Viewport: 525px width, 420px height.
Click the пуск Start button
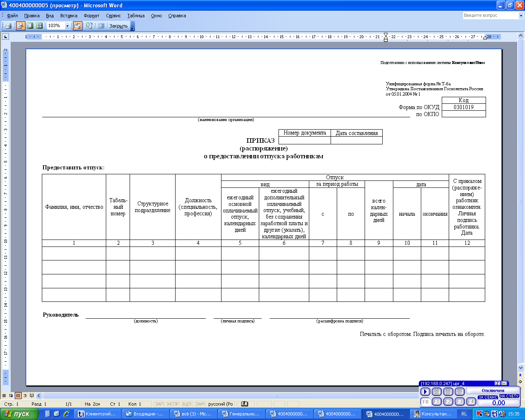tap(19, 414)
